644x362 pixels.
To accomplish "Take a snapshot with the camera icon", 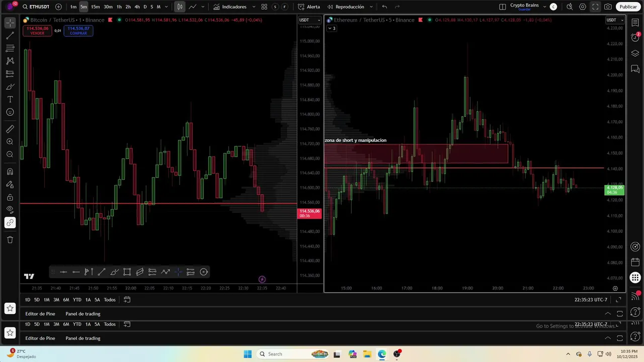I will [x=608, y=7].
